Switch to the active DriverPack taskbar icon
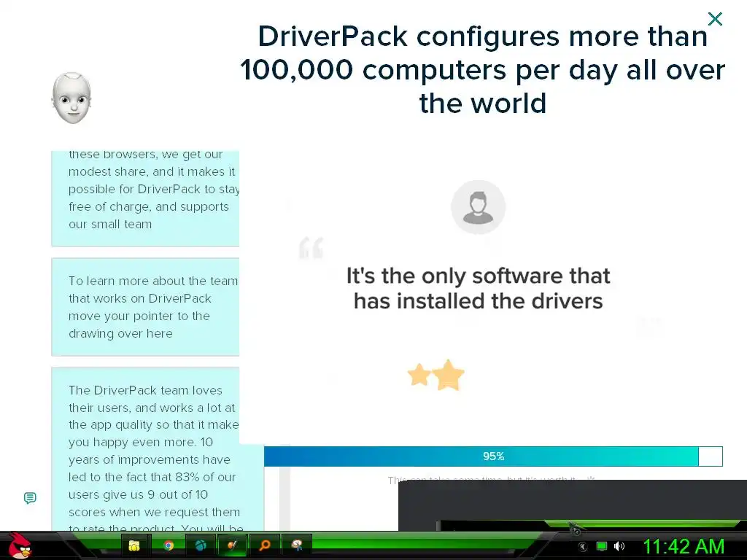This screenshot has height=560, width=747. (233, 545)
